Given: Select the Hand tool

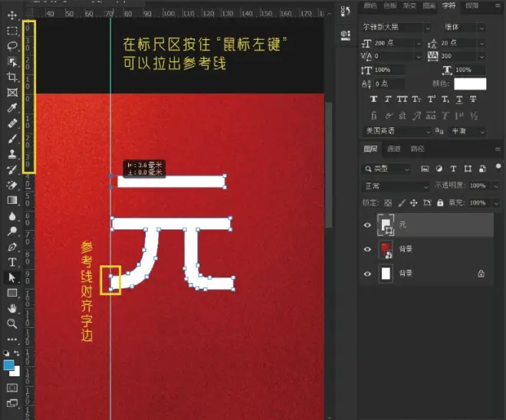Looking at the screenshot, I should click(x=12, y=308).
